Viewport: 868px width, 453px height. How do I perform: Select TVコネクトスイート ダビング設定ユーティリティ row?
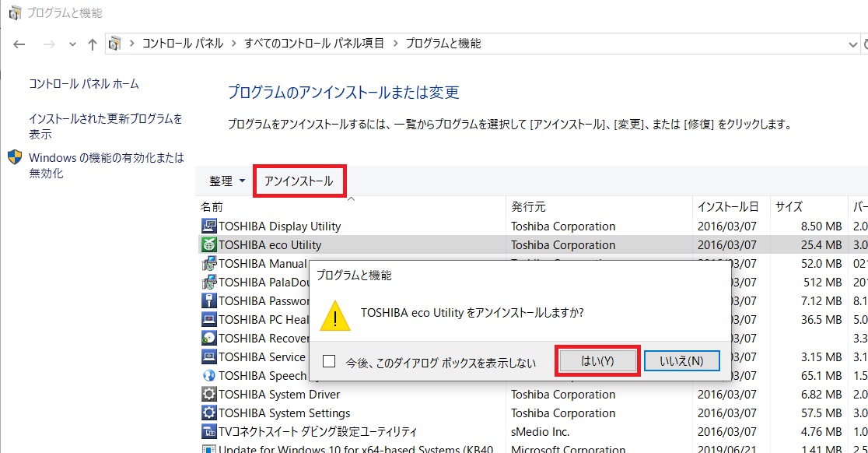[x=318, y=431]
